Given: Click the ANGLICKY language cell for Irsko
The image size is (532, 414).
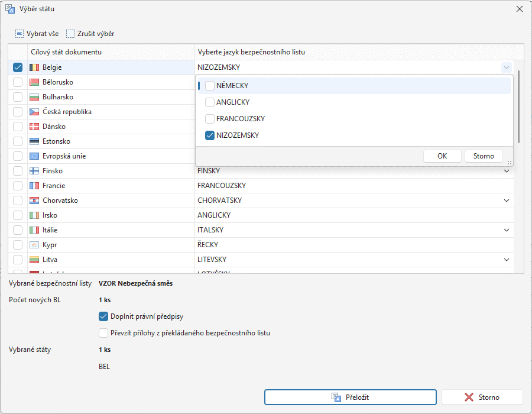Looking at the screenshot, I should (354, 215).
